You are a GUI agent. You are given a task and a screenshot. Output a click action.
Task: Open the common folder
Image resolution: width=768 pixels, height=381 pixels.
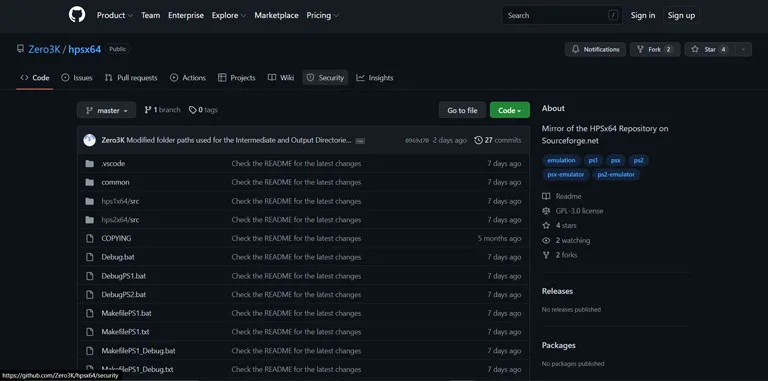tap(116, 182)
